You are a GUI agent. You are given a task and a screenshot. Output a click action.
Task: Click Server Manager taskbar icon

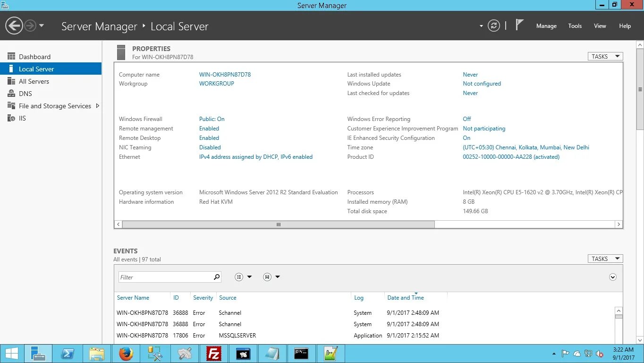[38, 354]
